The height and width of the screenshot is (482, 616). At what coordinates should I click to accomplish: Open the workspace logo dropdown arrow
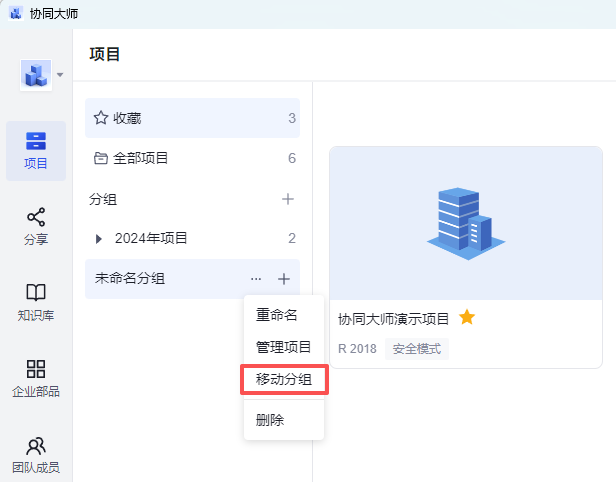[x=60, y=75]
